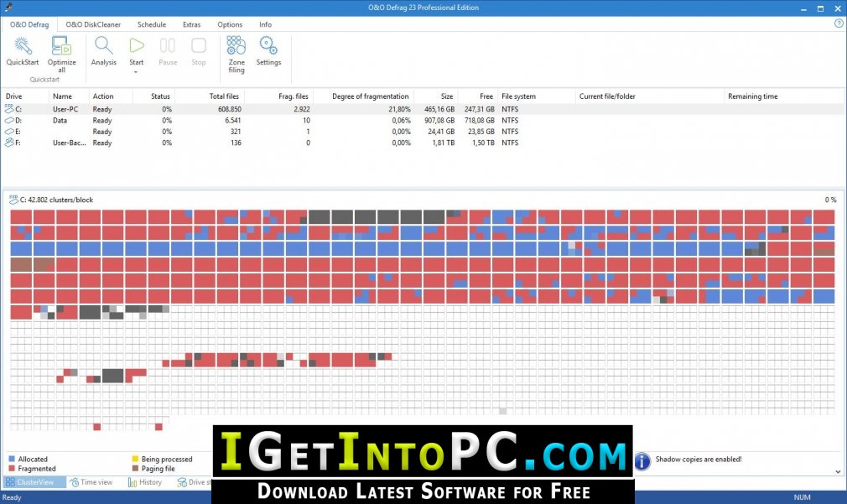Viewport: 847px width, 504px height.
Task: Open the Schedule tab
Action: [x=152, y=24]
